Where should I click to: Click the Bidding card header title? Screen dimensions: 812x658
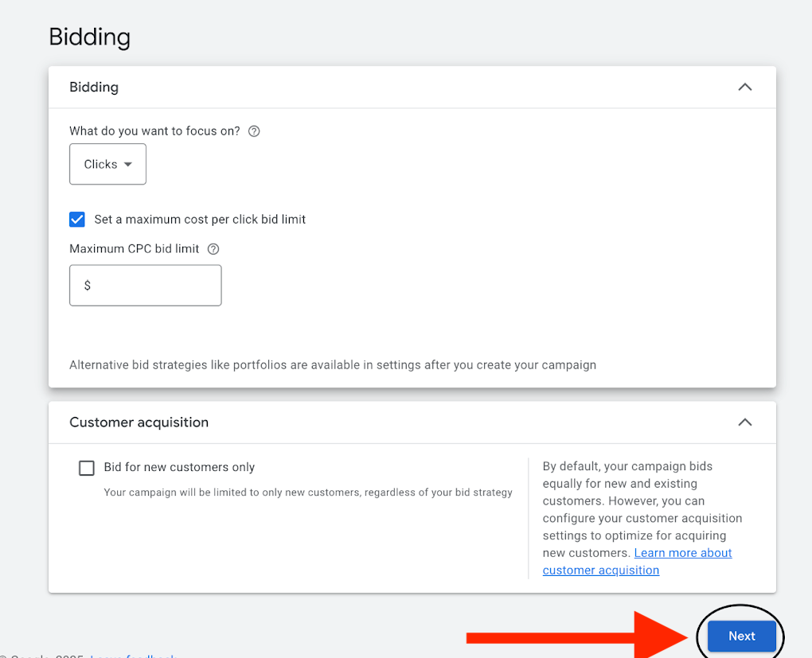point(94,87)
